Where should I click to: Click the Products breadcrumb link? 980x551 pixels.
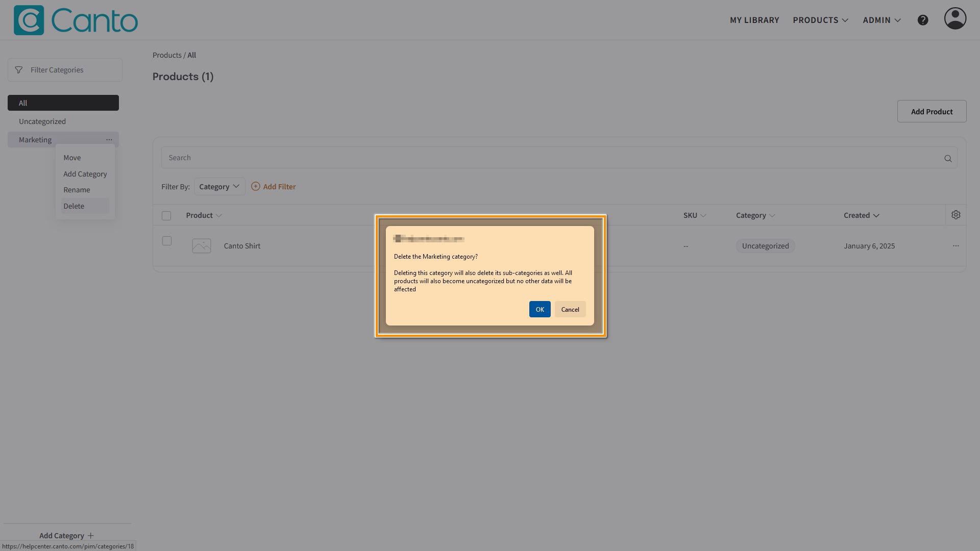click(x=167, y=55)
